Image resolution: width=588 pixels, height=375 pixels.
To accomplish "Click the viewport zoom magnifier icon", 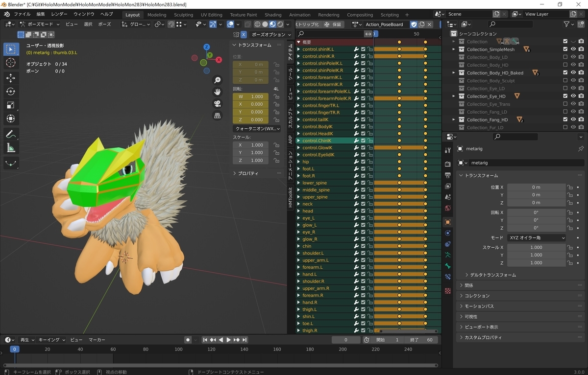I will 218,80.
